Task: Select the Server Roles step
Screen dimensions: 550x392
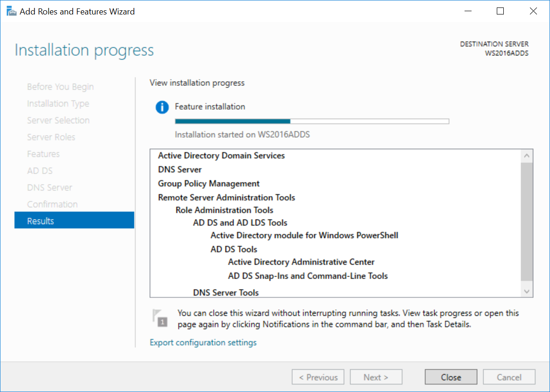Action: (51, 137)
